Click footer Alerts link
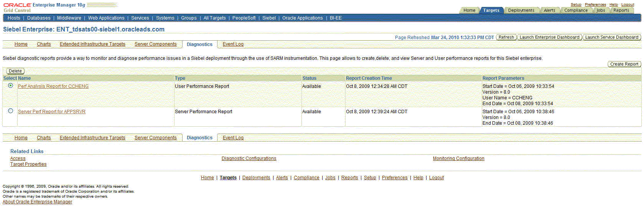 [282, 178]
